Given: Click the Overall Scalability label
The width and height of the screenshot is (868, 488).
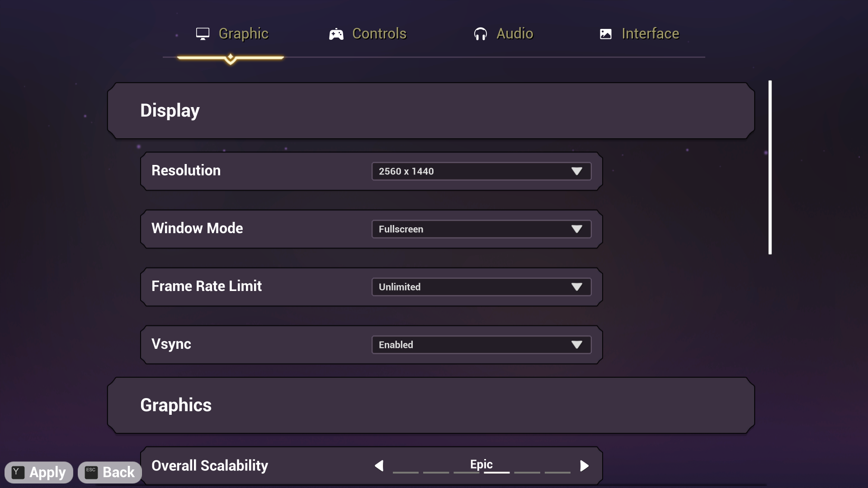Looking at the screenshot, I should tap(210, 466).
